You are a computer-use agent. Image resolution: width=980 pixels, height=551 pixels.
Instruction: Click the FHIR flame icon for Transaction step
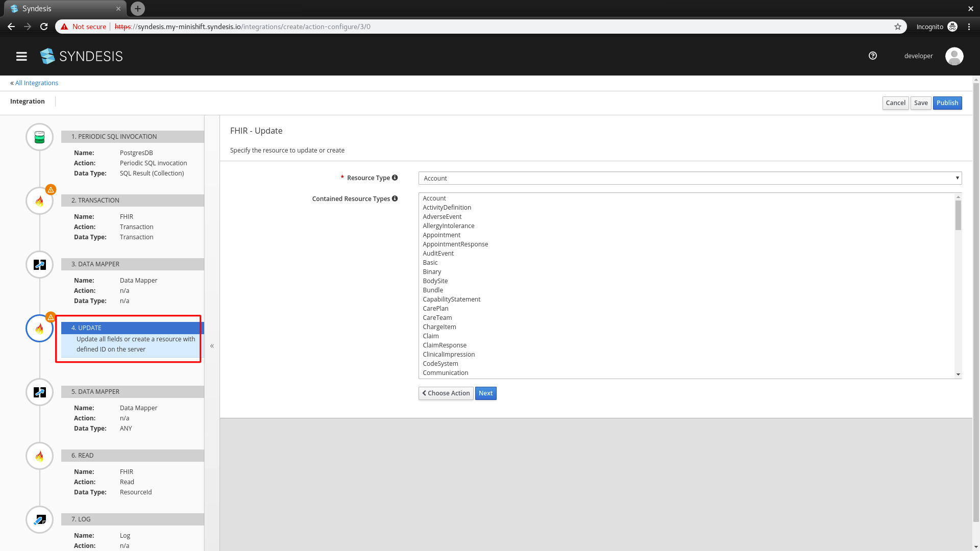pyautogui.click(x=39, y=201)
